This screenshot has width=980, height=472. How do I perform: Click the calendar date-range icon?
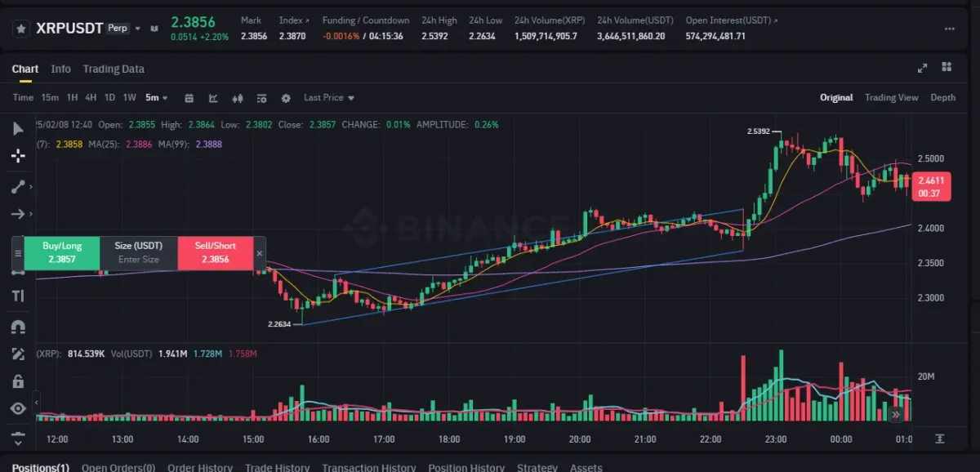coord(189,98)
